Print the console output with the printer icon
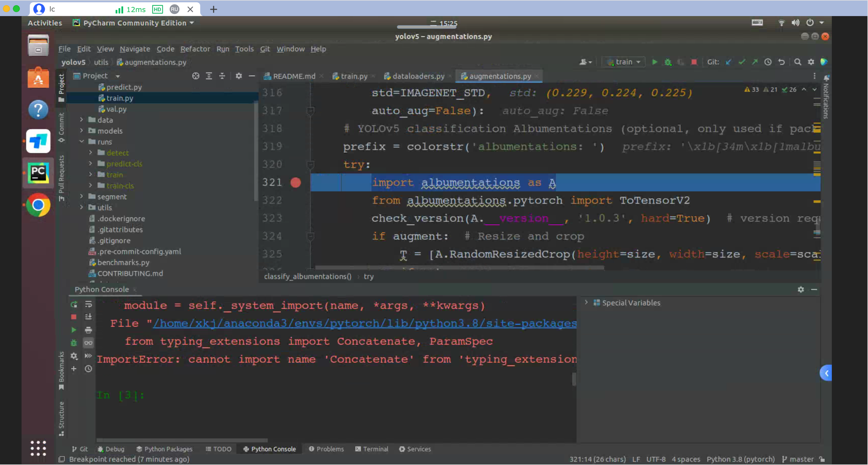 [88, 330]
